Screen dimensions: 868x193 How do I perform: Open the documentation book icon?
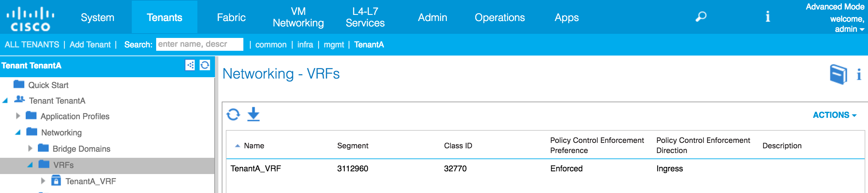pos(839,74)
